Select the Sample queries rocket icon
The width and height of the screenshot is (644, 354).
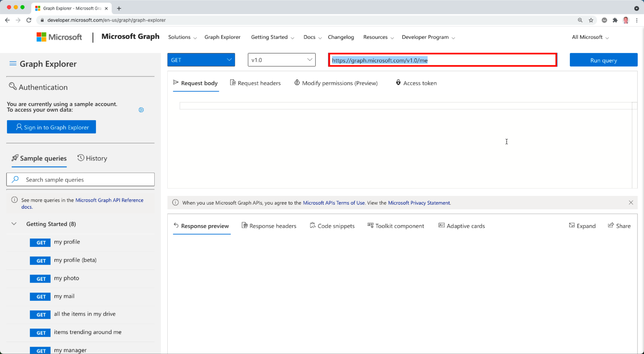[14, 158]
